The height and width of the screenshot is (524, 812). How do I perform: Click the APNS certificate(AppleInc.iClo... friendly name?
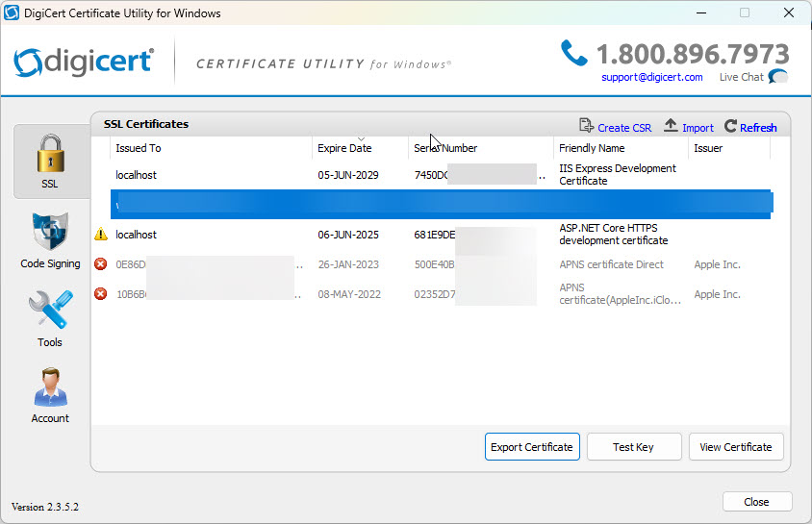[x=620, y=294]
